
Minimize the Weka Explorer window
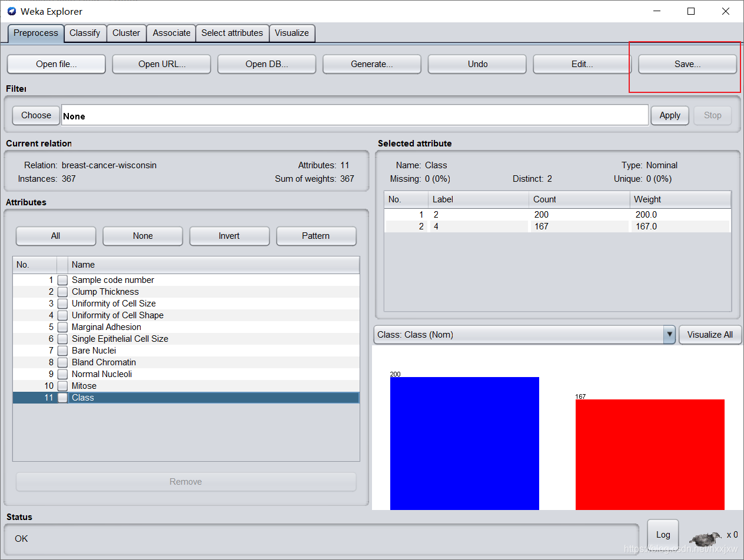pyautogui.click(x=656, y=11)
